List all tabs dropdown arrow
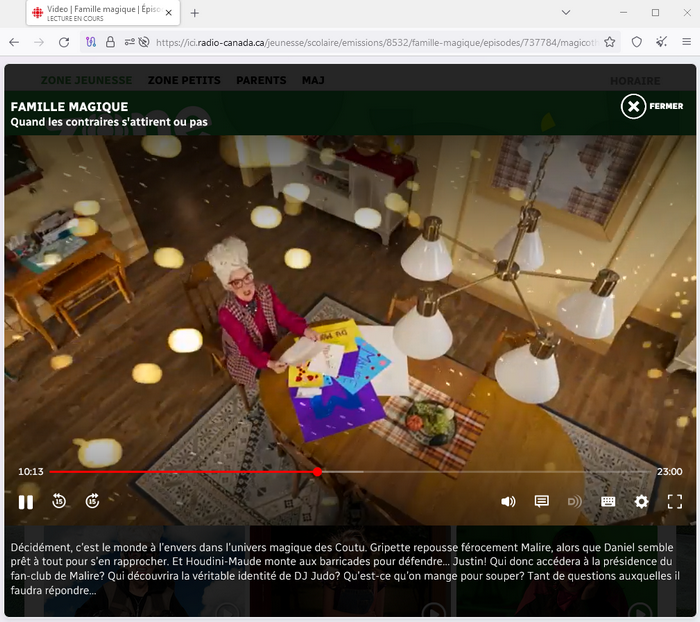The image size is (700, 622). coord(567,13)
